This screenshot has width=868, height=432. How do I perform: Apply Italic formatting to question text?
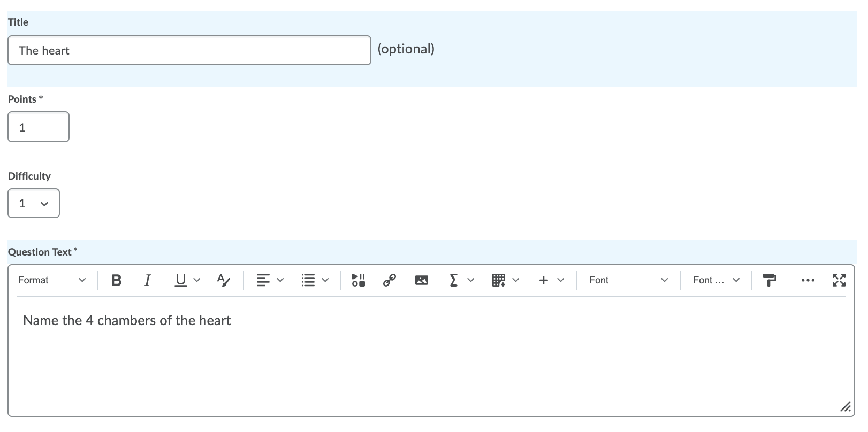point(147,280)
